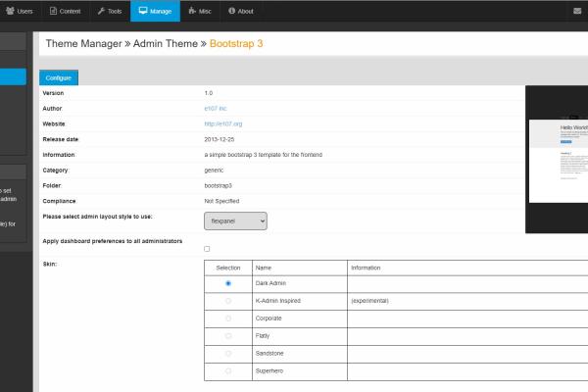The height and width of the screenshot is (392, 588).
Task: Click the 'Dark Admin' name cell
Action: tap(300, 283)
